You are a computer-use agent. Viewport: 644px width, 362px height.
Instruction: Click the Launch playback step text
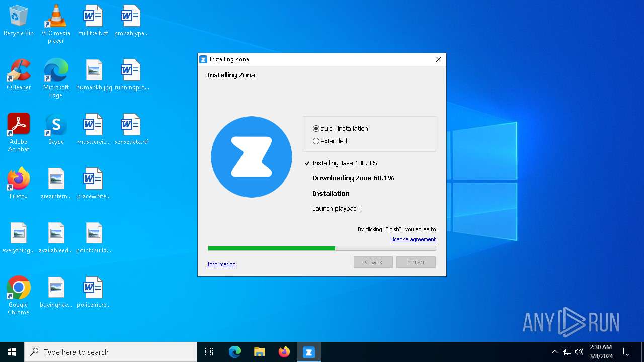336,209
